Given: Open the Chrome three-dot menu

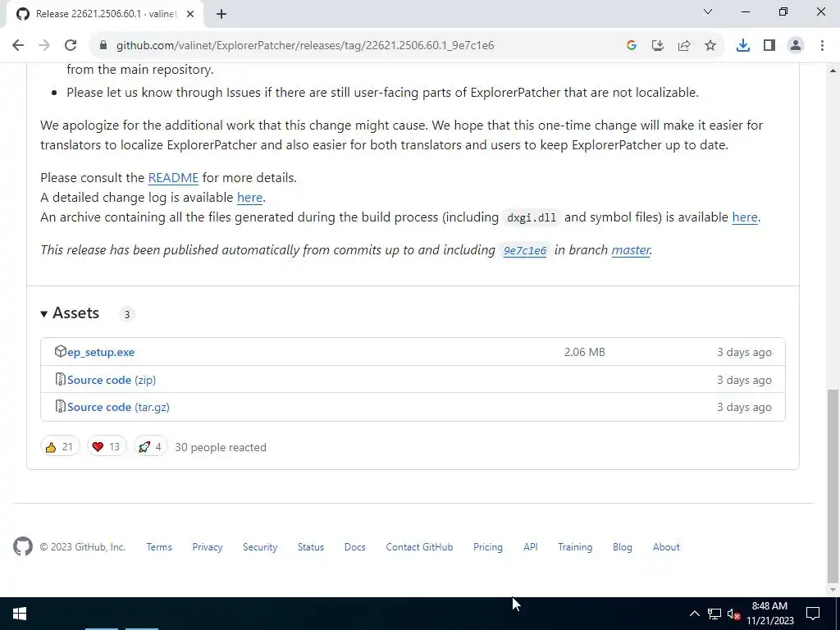Looking at the screenshot, I should 822,46.
